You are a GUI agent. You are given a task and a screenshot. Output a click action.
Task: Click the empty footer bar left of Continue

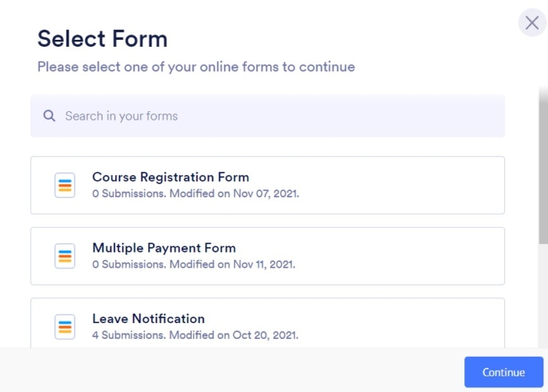click(235, 371)
